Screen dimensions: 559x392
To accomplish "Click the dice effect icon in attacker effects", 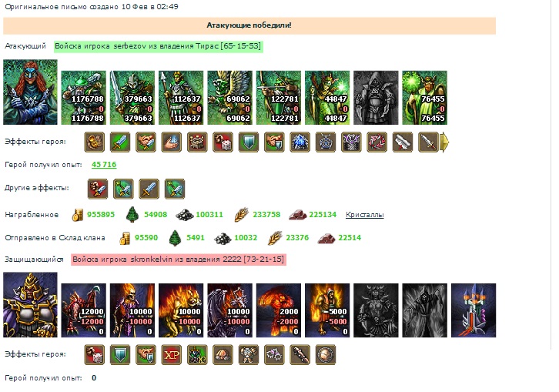I will [223, 142].
